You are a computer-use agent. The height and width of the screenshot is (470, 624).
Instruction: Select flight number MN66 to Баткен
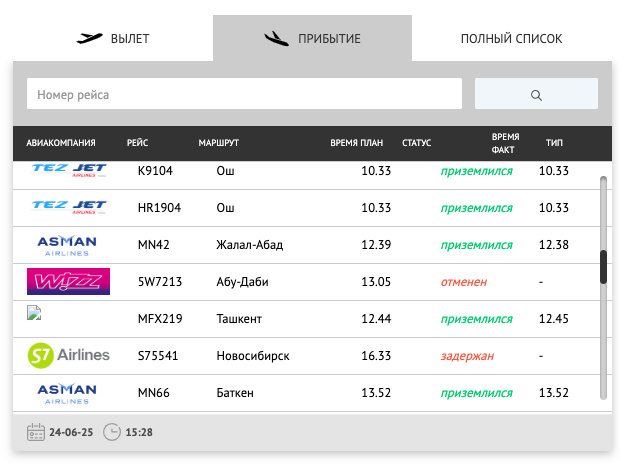coord(154,393)
